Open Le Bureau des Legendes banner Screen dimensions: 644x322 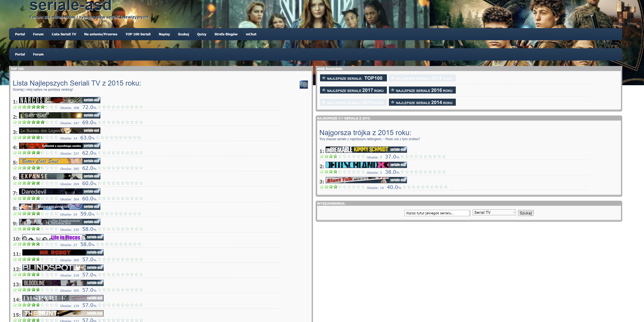point(59,131)
